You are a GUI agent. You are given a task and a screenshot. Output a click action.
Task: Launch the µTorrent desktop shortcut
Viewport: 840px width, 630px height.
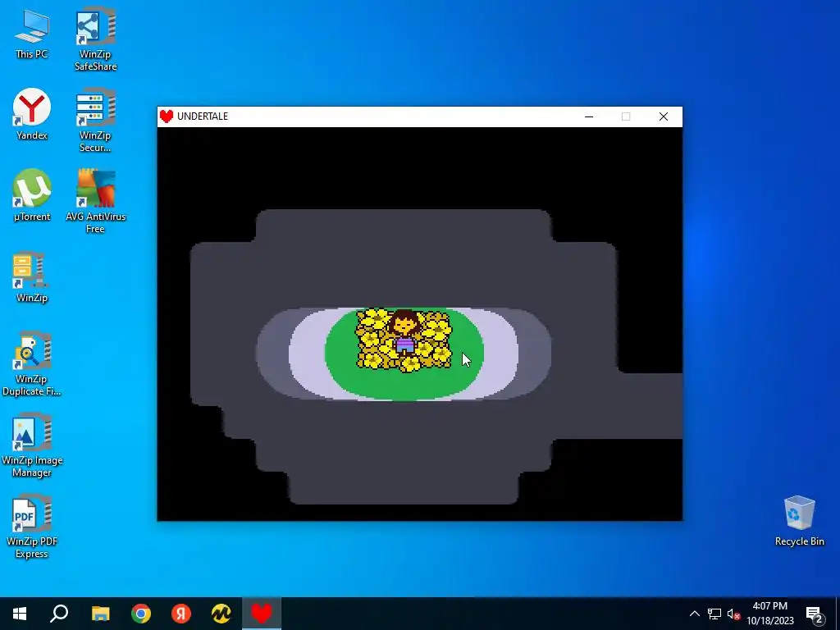[32, 195]
